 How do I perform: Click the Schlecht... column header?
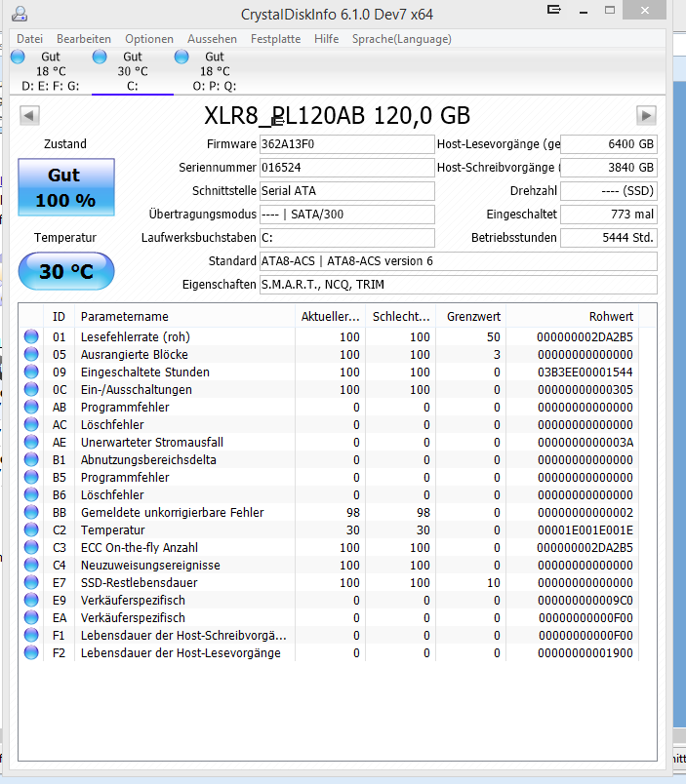[401, 317]
